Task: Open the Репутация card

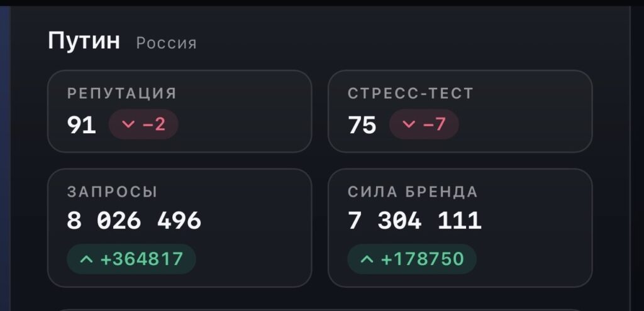Action: (179, 111)
